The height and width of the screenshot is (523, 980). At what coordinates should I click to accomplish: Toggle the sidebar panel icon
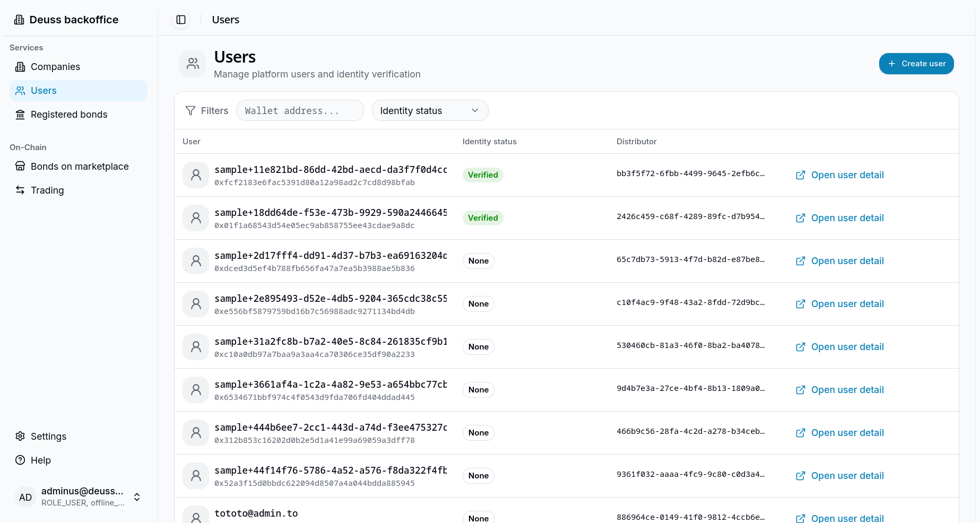coord(181,20)
